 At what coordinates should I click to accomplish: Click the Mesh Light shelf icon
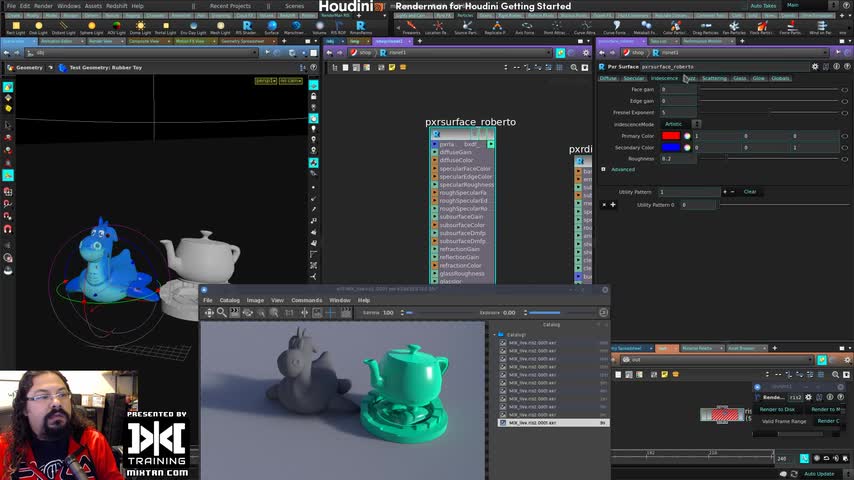click(x=220, y=28)
